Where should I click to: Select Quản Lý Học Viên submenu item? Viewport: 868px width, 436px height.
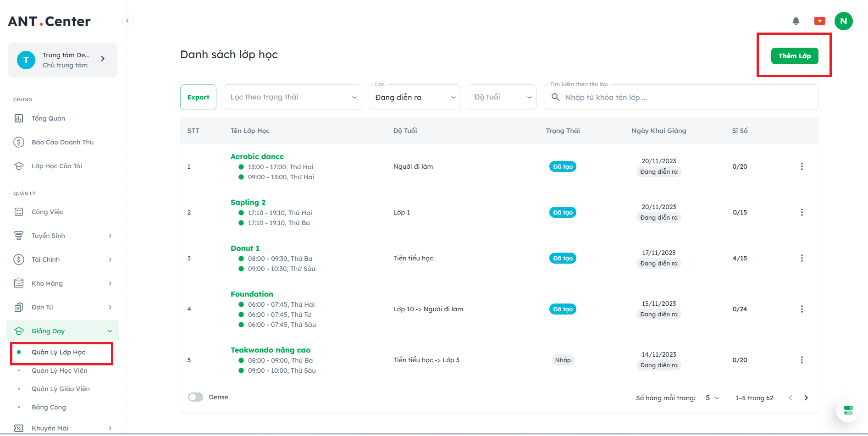tap(59, 370)
